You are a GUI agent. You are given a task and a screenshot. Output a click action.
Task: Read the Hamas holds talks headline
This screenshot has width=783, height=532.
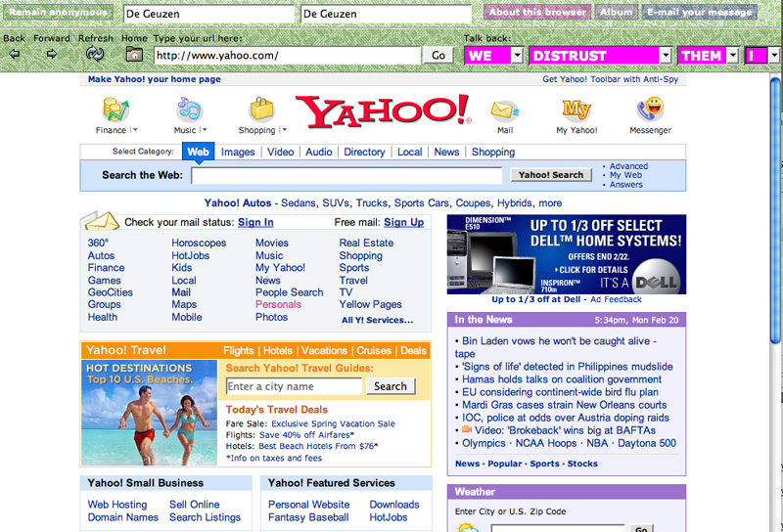click(561, 379)
